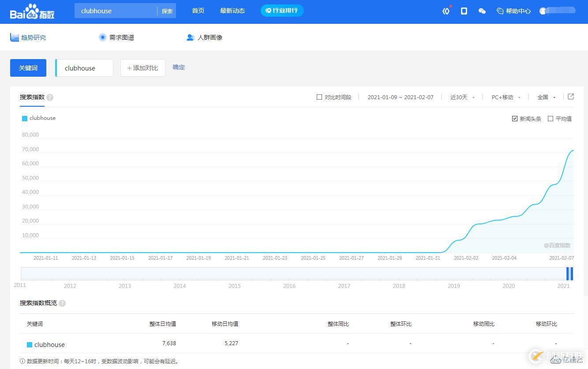Open the 搜索指数概览 help question mark icon
This screenshot has height=369, width=588.
pyautogui.click(x=62, y=303)
